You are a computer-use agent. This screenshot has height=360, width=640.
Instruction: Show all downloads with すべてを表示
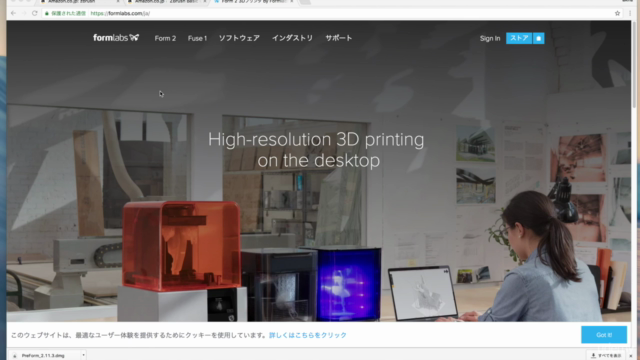[606, 356]
